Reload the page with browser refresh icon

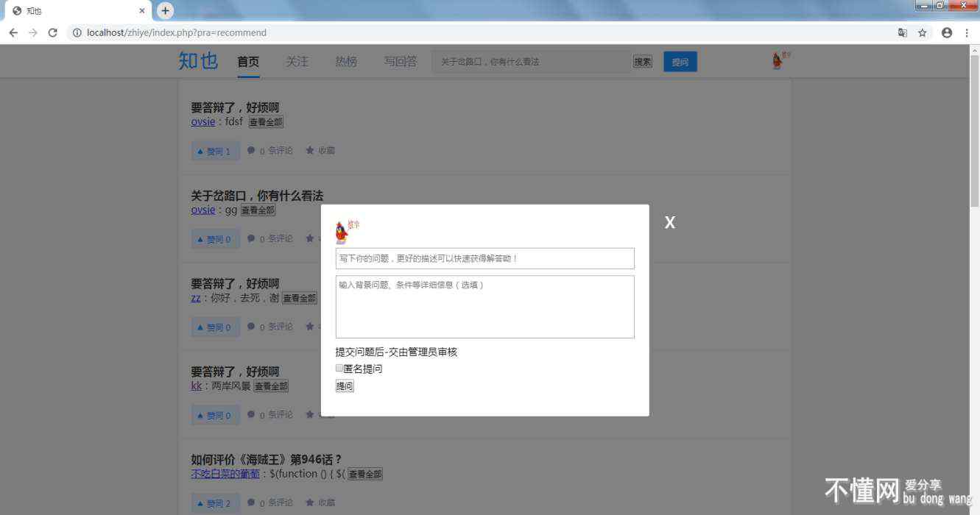tap(53, 32)
